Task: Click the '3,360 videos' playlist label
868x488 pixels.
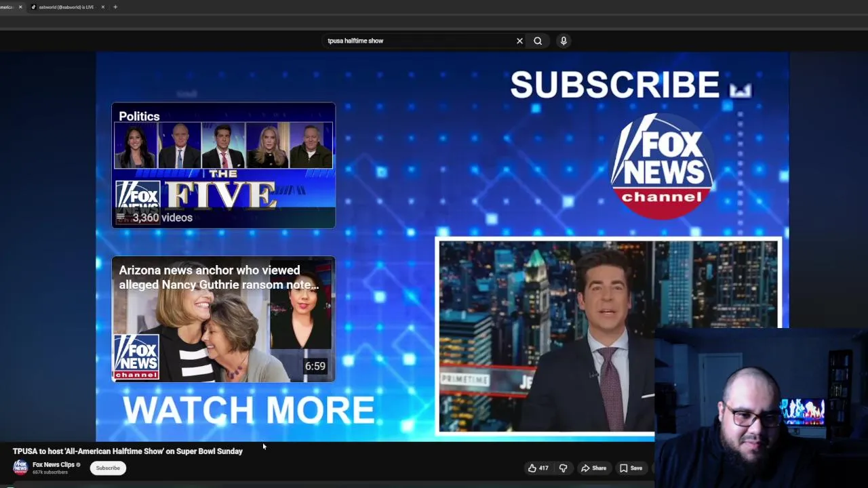Action: pos(163,218)
